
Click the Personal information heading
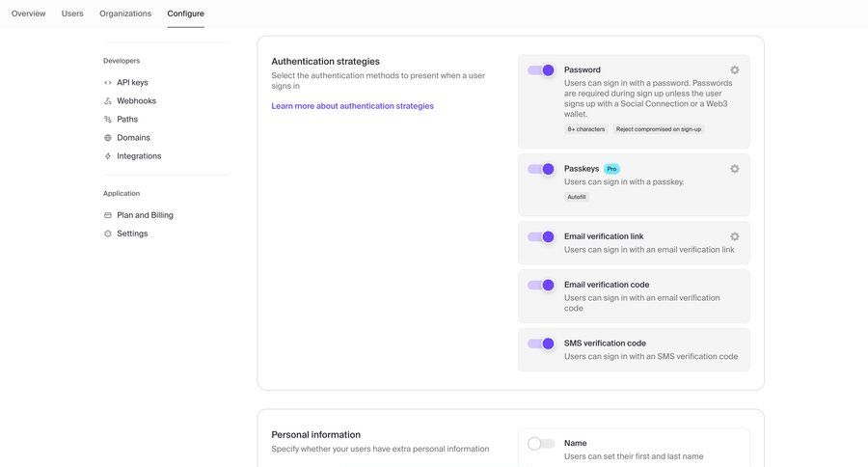[x=315, y=435]
